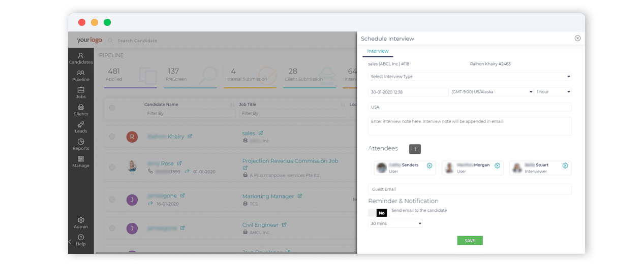644x267 pixels.
Task: Click the phone icon under Rose
Action: (x=150, y=172)
